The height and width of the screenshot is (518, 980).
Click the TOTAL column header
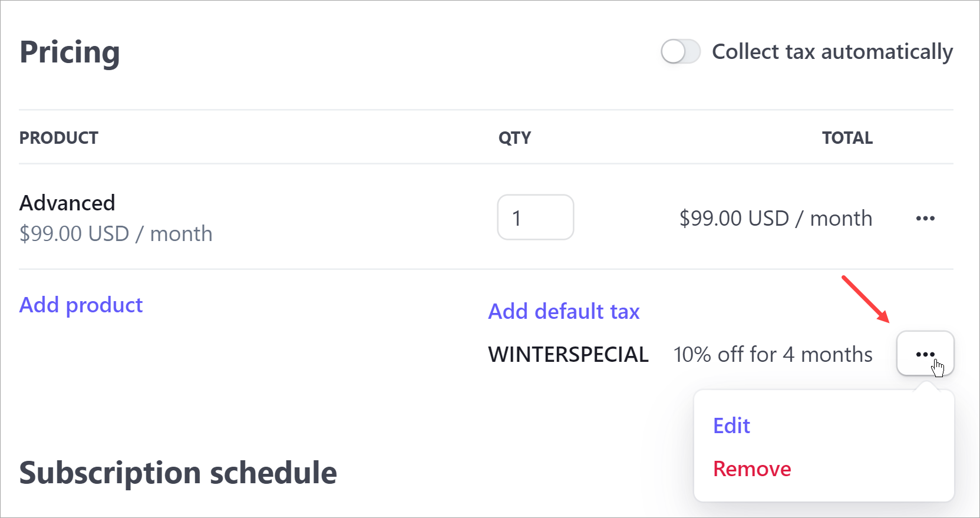(x=847, y=138)
